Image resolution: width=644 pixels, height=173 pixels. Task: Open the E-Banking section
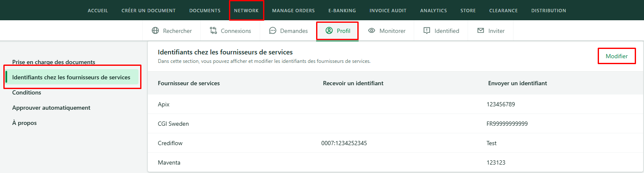click(x=342, y=11)
